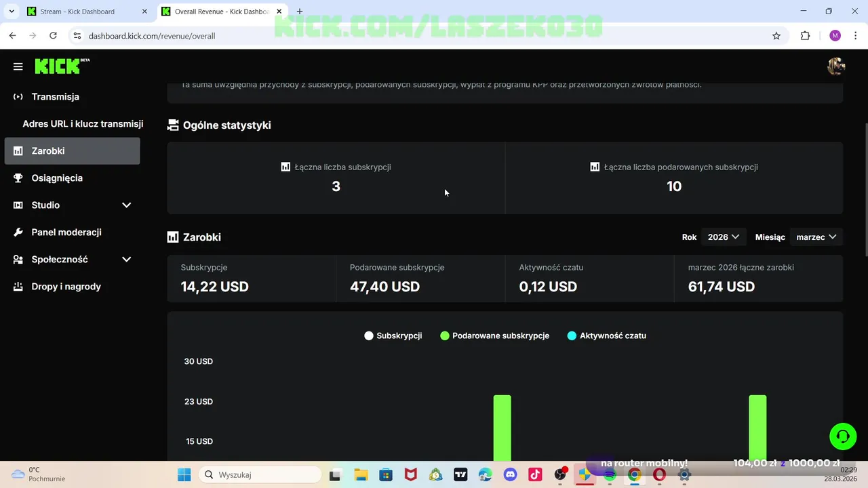Click the Transmisja broadcast icon

18,97
